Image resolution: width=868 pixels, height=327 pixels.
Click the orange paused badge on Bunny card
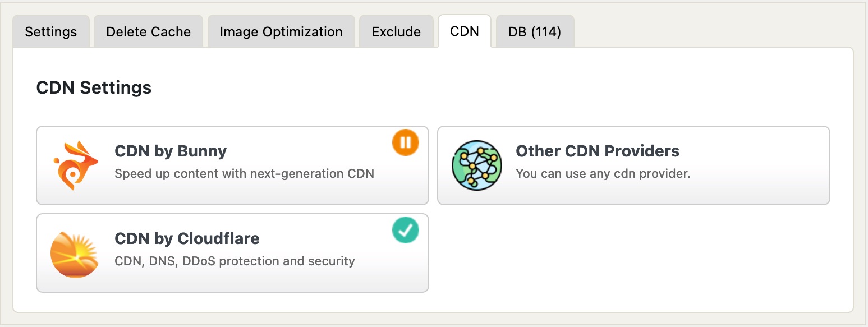(406, 143)
